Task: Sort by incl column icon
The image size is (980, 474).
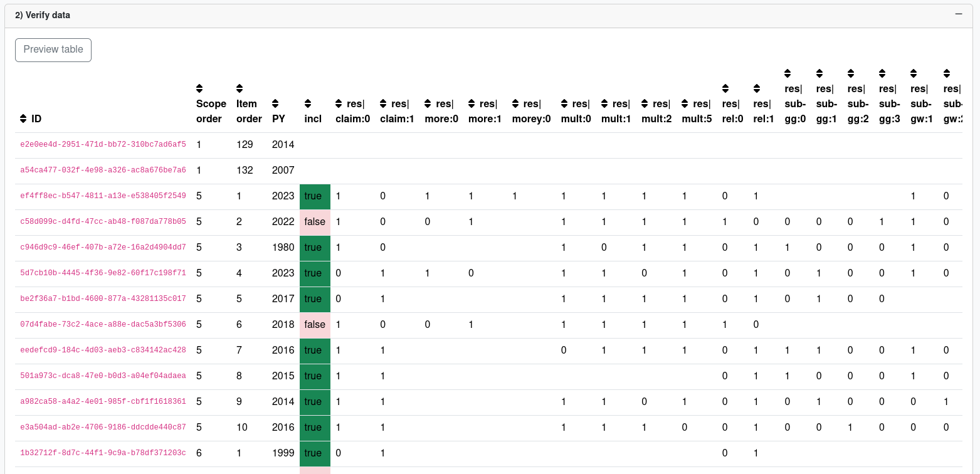Action: (308, 103)
